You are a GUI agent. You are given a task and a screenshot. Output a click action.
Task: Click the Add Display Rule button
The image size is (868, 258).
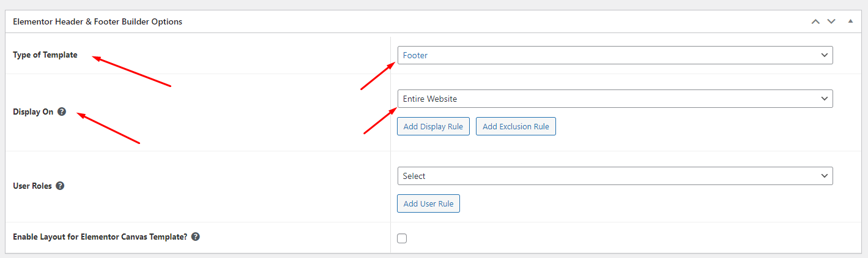pyautogui.click(x=433, y=127)
